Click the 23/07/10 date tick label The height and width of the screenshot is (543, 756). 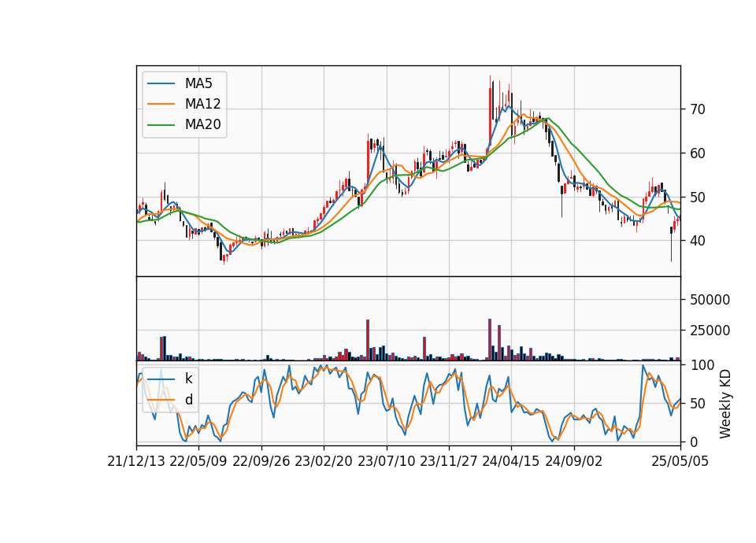386,461
